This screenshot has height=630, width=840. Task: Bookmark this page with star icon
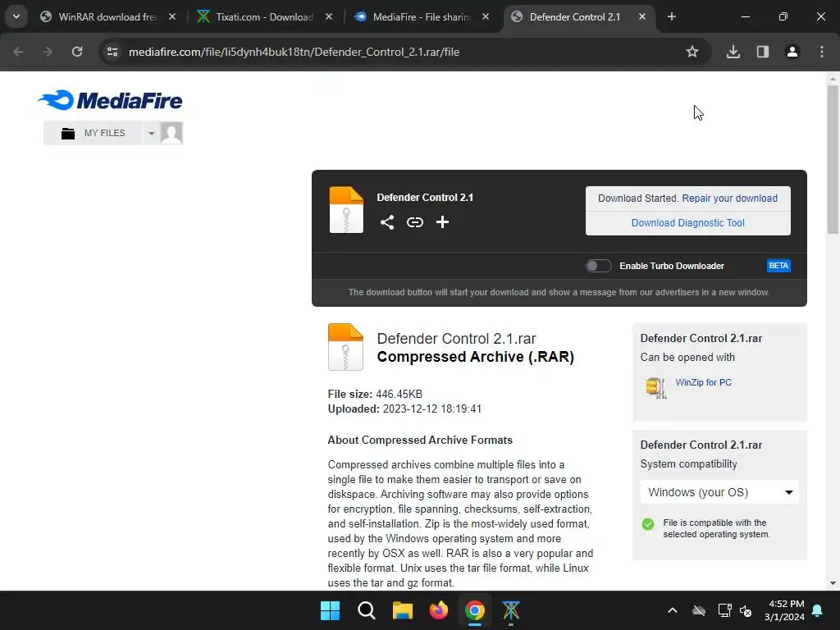[692, 52]
